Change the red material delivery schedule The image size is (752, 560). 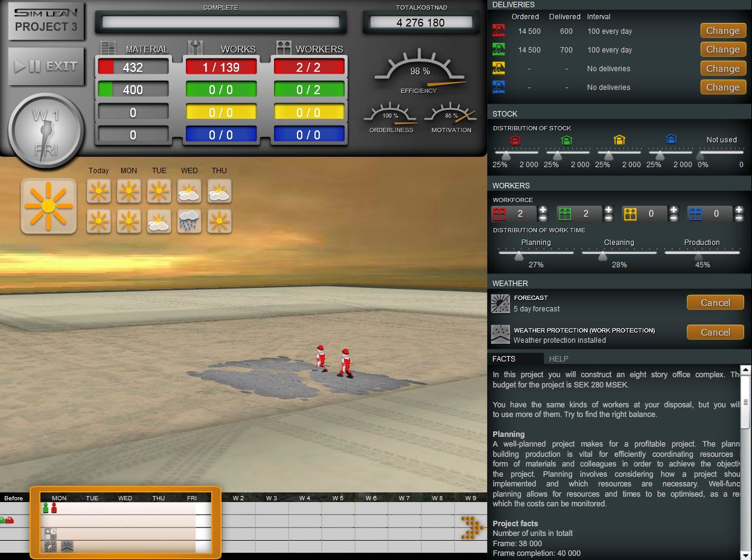pos(722,31)
